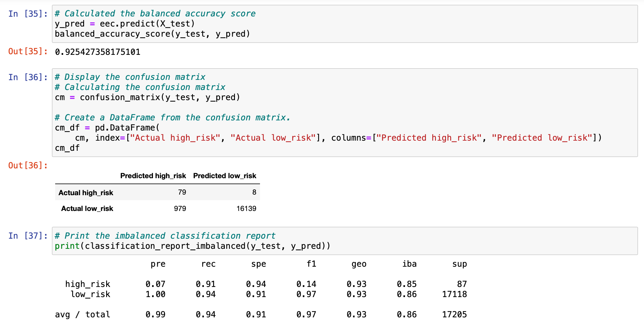Click low_risk precision value 1.00
644x323 pixels.
tap(155, 294)
